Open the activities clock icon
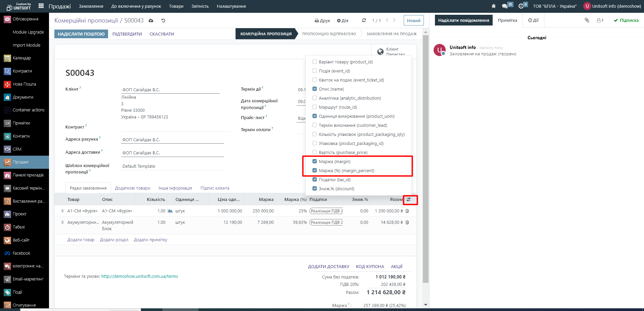This screenshot has width=644, height=311. [x=521, y=6]
